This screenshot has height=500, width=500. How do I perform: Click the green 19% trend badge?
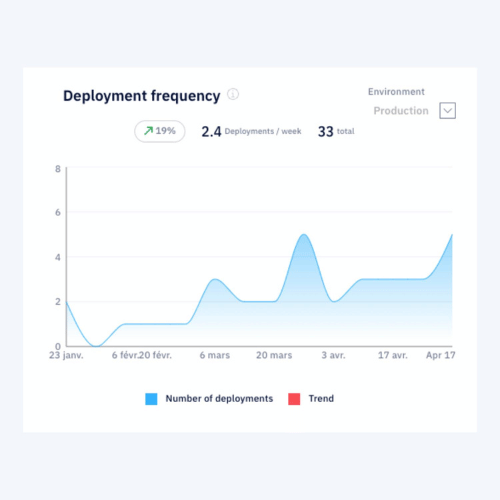[x=160, y=131]
